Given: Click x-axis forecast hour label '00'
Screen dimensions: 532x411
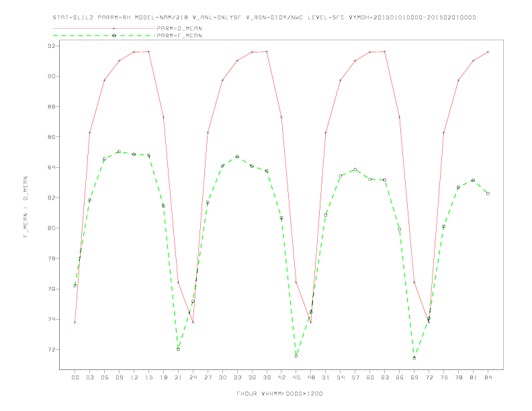Looking at the screenshot, I should tap(75, 377).
